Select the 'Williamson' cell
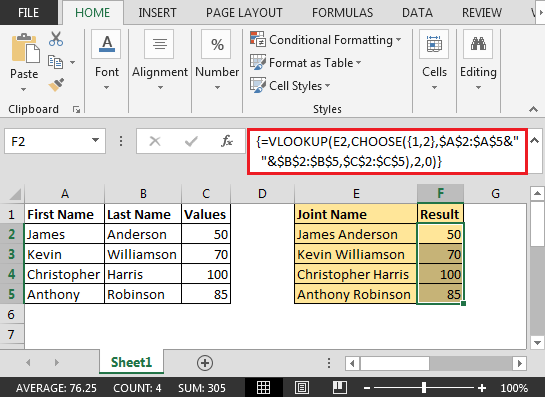 [143, 254]
